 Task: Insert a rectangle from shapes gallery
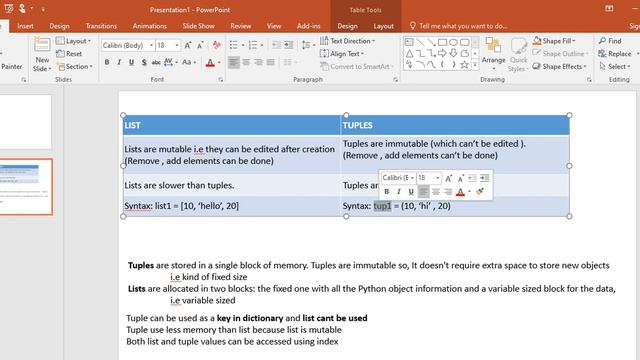click(x=442, y=42)
